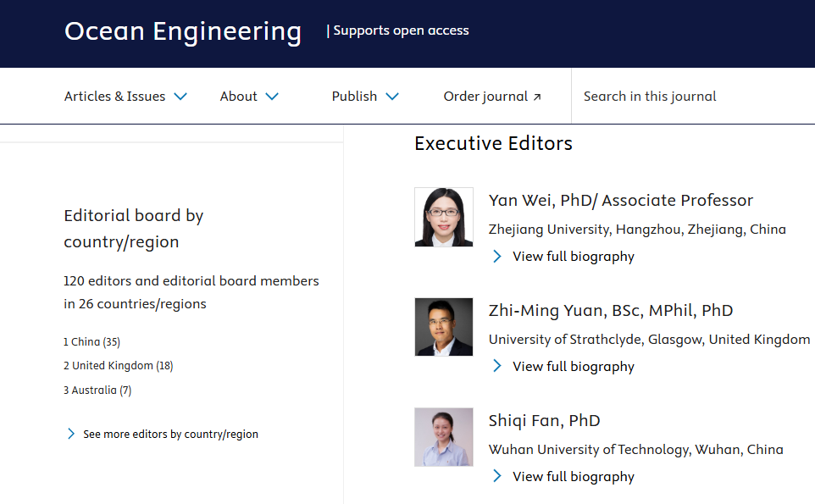This screenshot has height=504, width=815.
Task: Open the Order journal external link
Action: (492, 96)
